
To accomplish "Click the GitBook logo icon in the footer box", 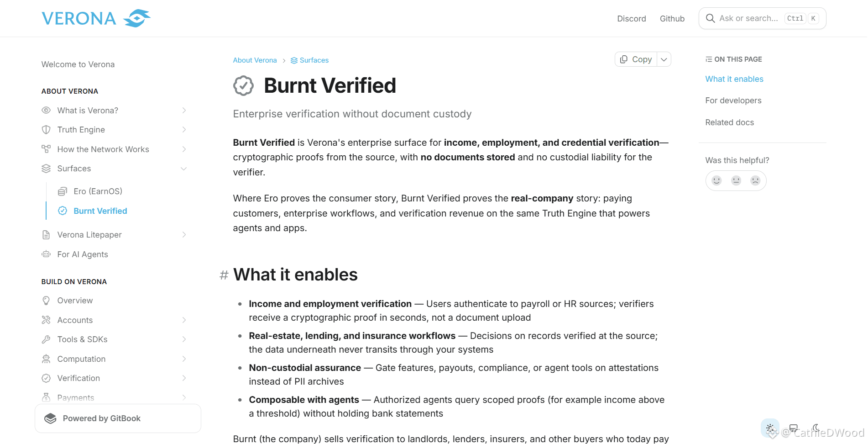I will 50,418.
